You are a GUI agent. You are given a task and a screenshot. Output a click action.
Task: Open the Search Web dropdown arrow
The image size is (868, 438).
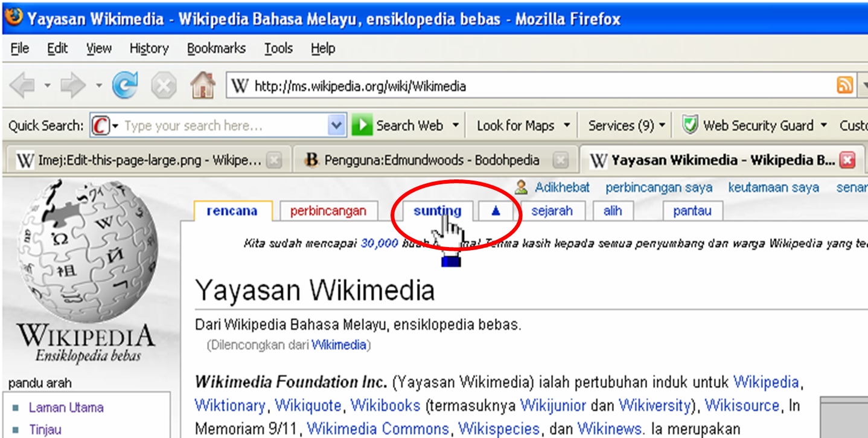point(455,126)
